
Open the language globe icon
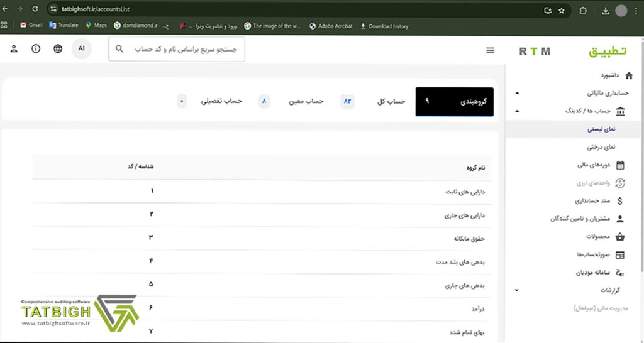click(58, 49)
